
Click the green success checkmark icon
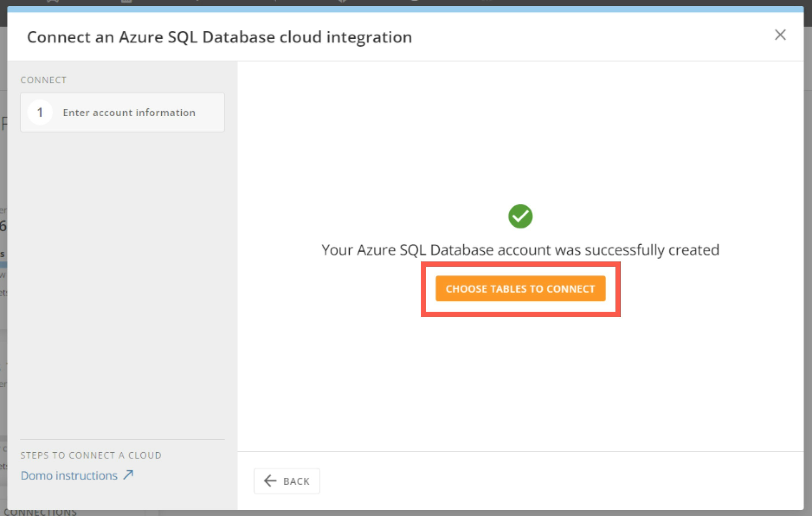point(520,216)
